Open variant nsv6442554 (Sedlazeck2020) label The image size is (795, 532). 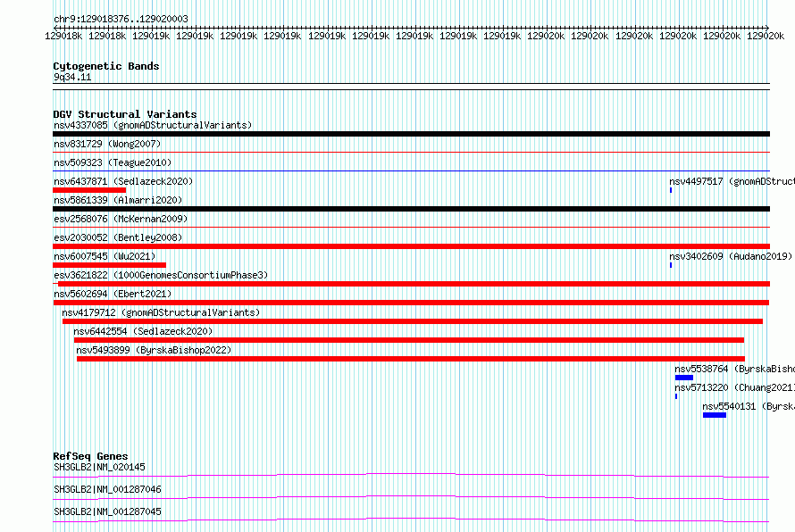coord(143,331)
